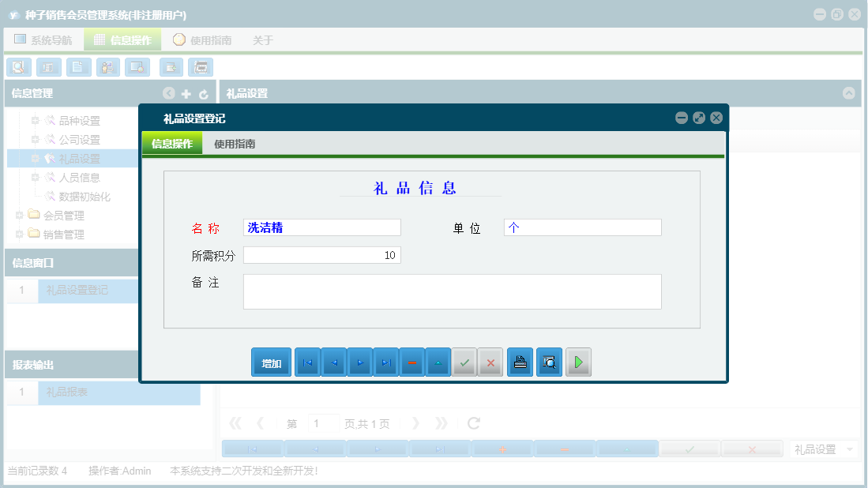Click the green play arrow button
868x488 pixels.
[578, 362]
